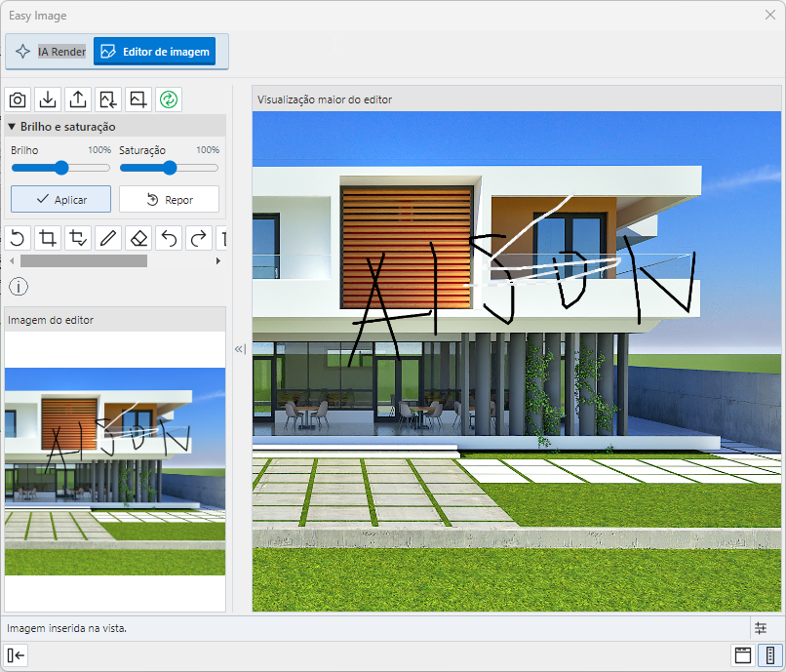This screenshot has width=786, height=672.
Task: Click the Brilho 100% value
Action: click(x=99, y=150)
